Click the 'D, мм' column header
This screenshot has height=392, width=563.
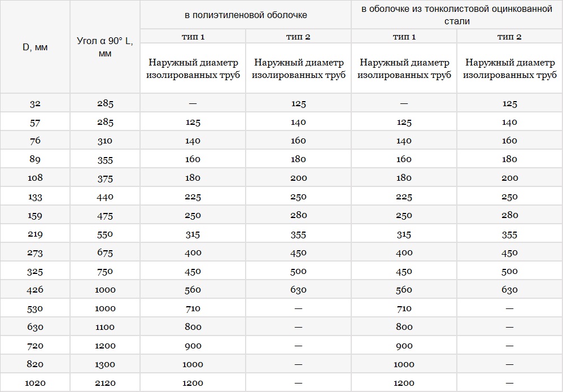35,47
